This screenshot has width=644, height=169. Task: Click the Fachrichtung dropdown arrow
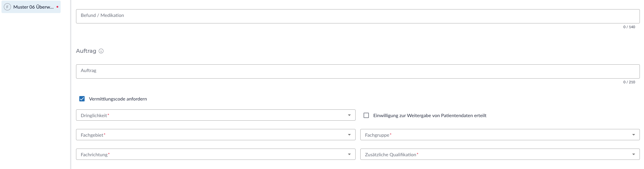349,154
